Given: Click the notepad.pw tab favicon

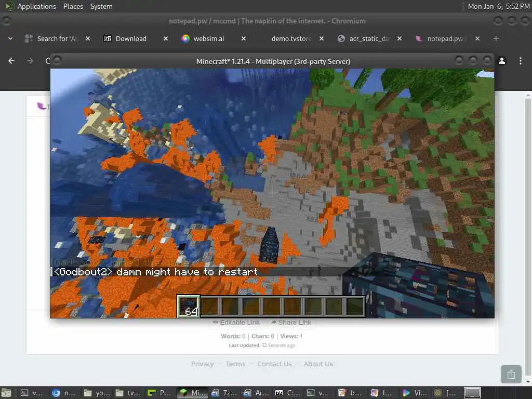Looking at the screenshot, I should click(419, 38).
